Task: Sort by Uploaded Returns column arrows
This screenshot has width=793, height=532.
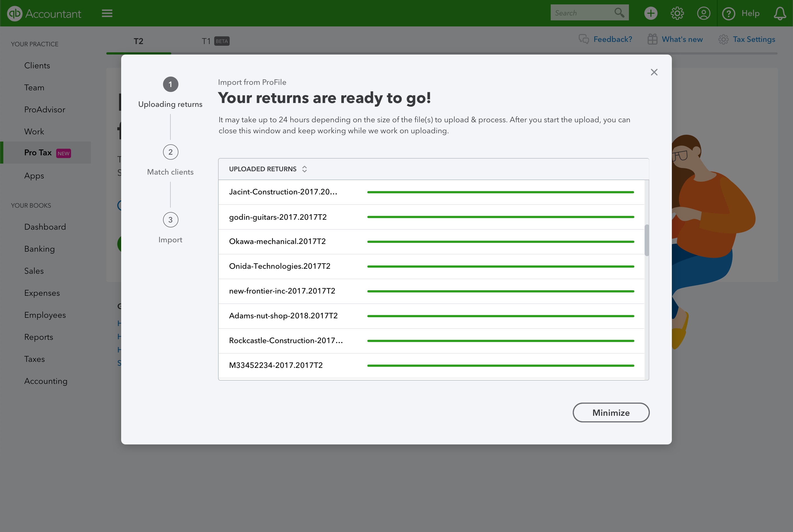Action: (x=304, y=169)
